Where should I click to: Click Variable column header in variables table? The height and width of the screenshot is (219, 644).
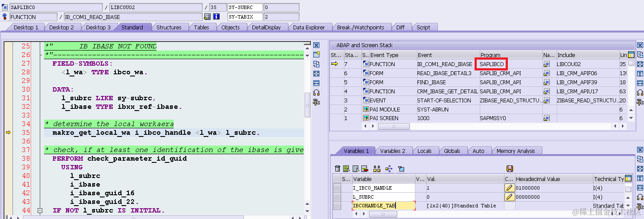383,179
